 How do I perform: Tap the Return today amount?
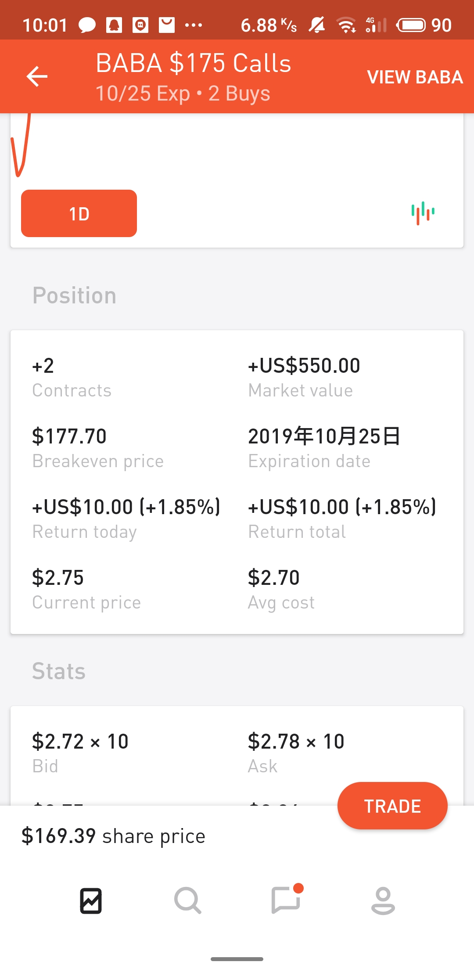[126, 507]
